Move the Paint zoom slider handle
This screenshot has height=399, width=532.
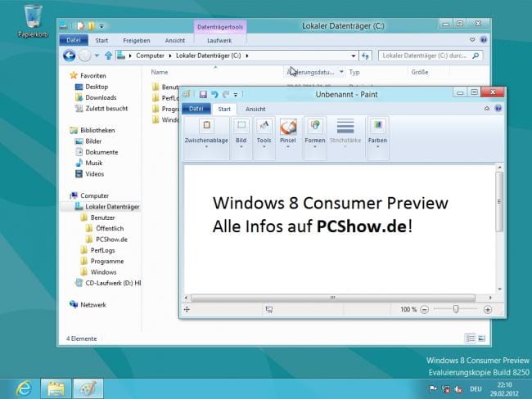(x=456, y=309)
